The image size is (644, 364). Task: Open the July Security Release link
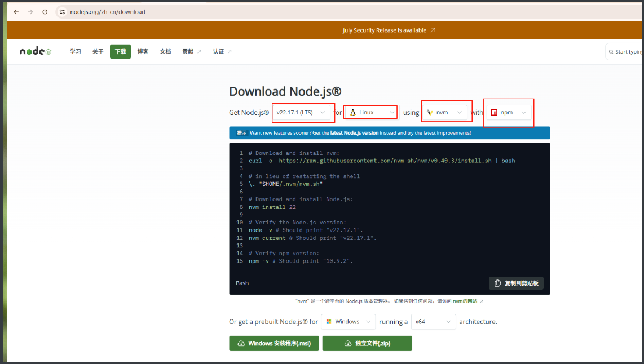(385, 30)
